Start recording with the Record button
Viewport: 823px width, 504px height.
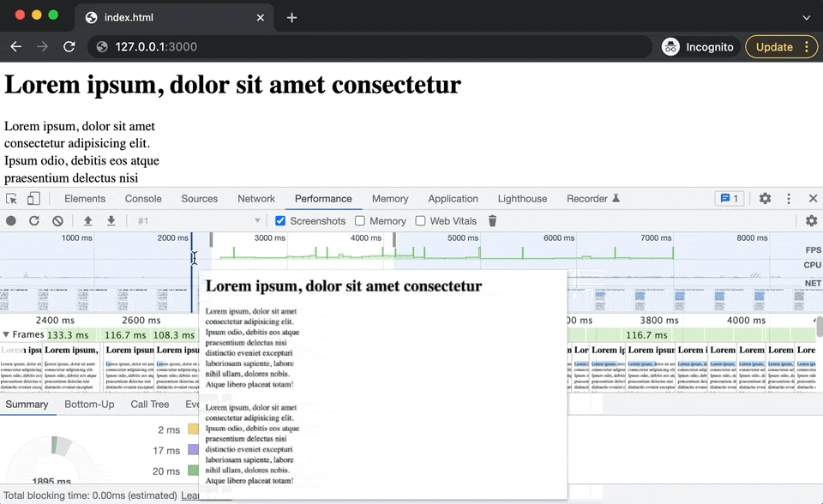pos(11,221)
